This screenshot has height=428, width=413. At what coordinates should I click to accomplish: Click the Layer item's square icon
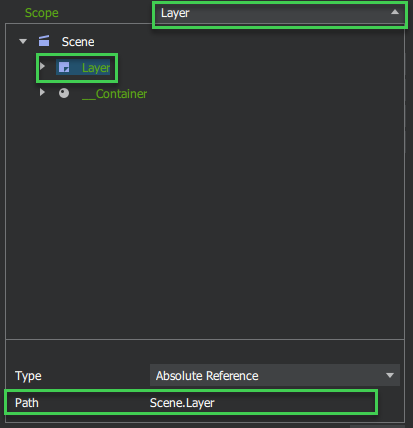coord(64,67)
